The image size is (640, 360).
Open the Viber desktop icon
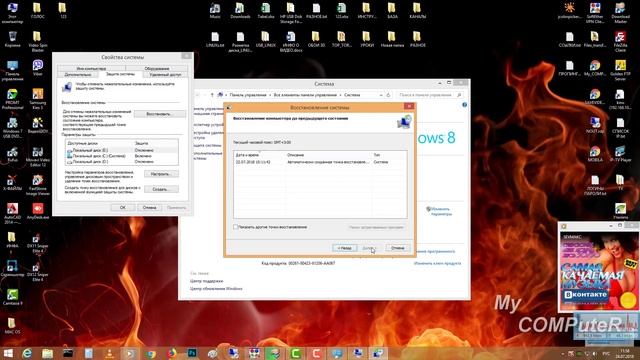click(x=38, y=68)
